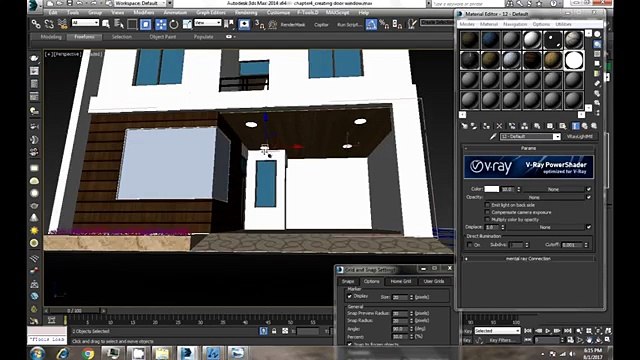Click the Run Script toolbar button
Viewport: 640px width, 360px height.
pyautogui.click(x=349, y=24)
